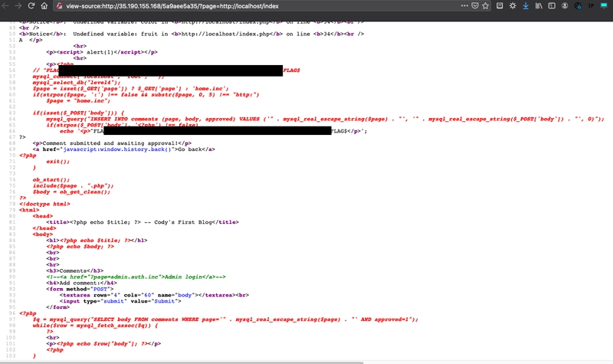This screenshot has width=613, height=364.
Task: Click the horizontal scrollbar at the bottom
Action: click(x=182, y=362)
